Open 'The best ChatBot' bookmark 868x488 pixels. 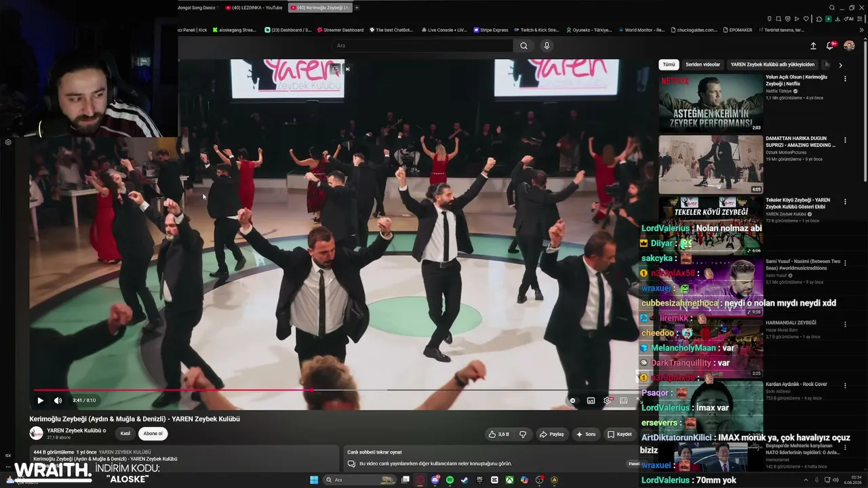(x=391, y=30)
